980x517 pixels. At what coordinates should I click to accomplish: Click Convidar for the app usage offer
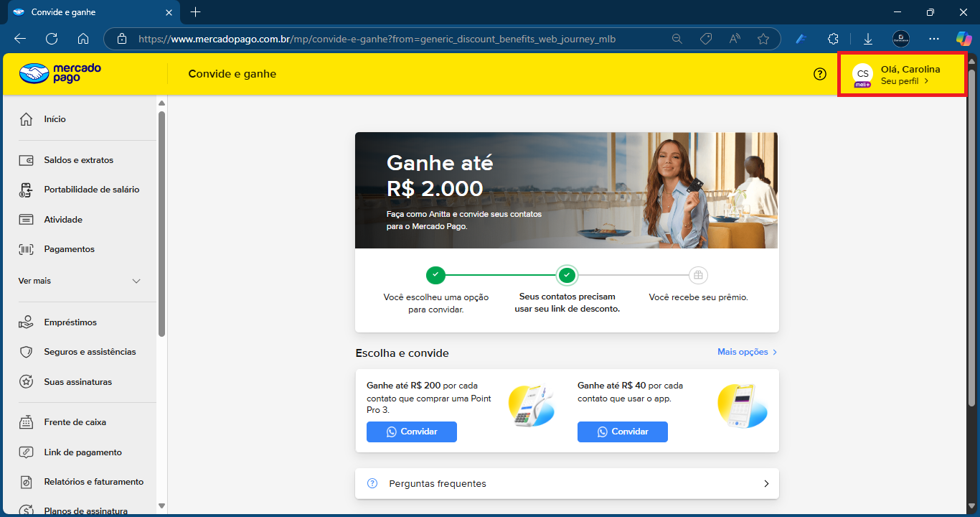(622, 432)
